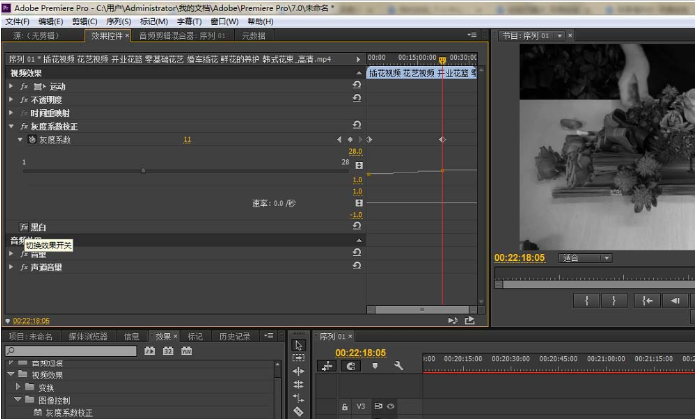Open the 适合 zoom level dropdown
This screenshot has width=695, height=419.
tap(585, 257)
